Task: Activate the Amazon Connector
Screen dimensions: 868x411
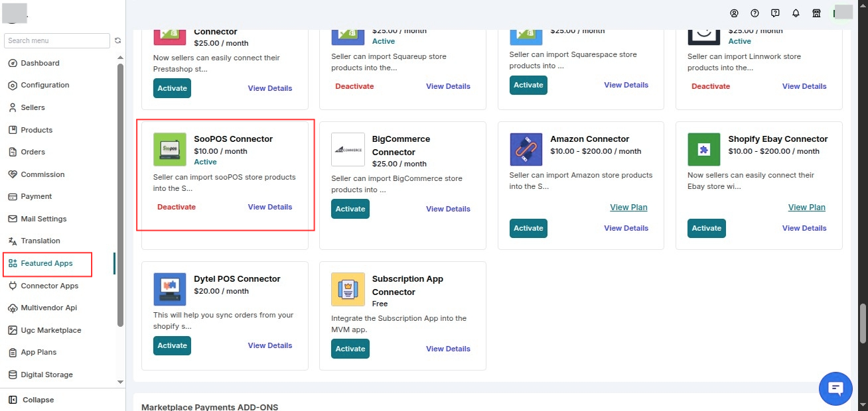Action: click(528, 228)
